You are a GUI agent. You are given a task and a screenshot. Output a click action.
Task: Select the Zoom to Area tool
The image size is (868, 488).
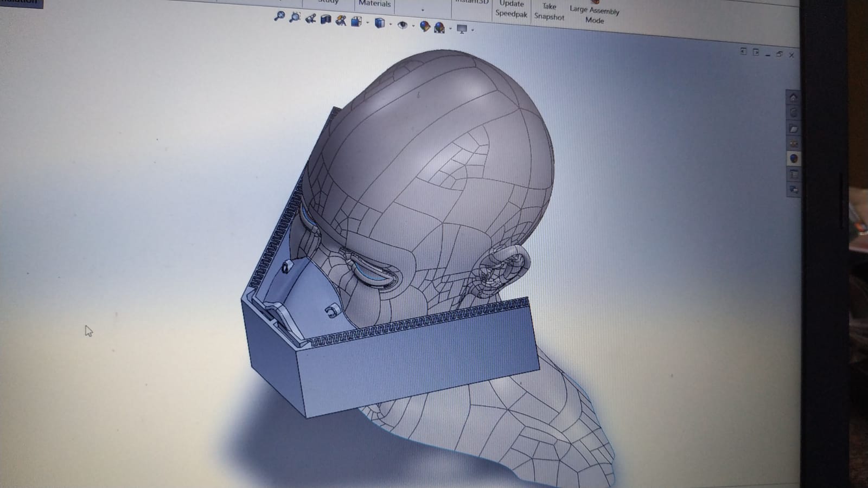click(295, 17)
